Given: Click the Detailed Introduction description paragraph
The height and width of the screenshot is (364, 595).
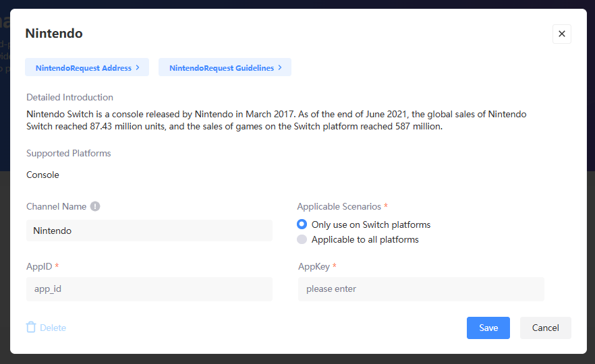Looking at the screenshot, I should click(x=277, y=120).
